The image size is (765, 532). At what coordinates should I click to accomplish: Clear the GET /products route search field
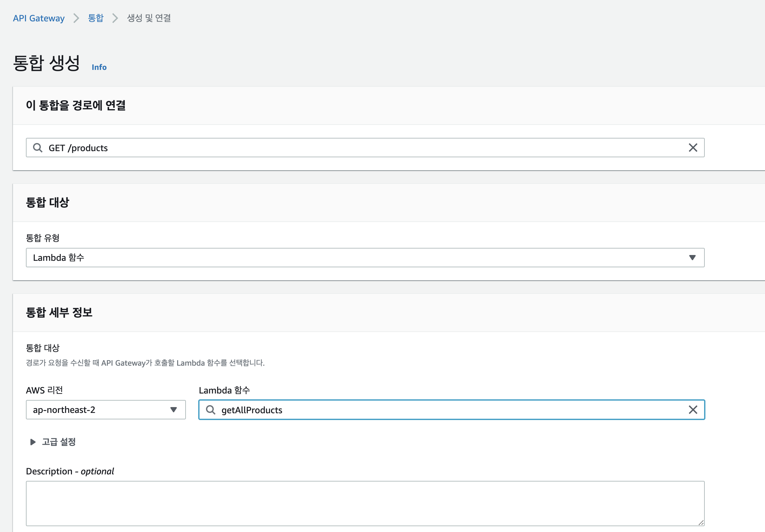tap(693, 148)
